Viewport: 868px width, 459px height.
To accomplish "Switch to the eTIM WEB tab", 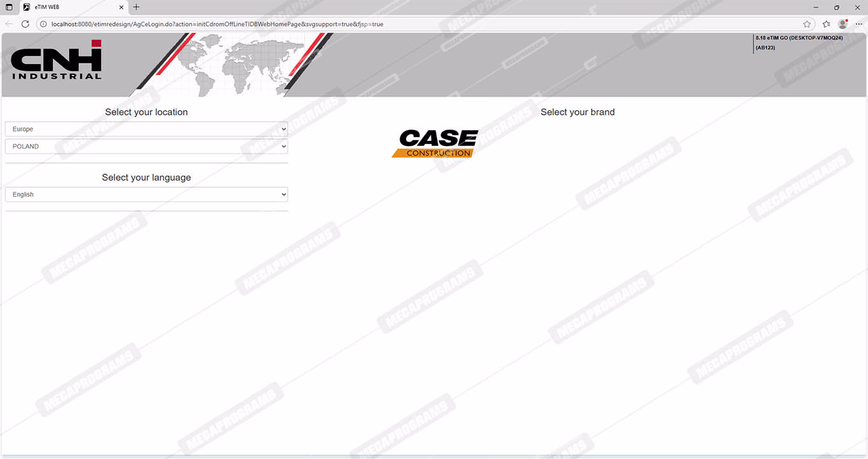I will point(70,7).
